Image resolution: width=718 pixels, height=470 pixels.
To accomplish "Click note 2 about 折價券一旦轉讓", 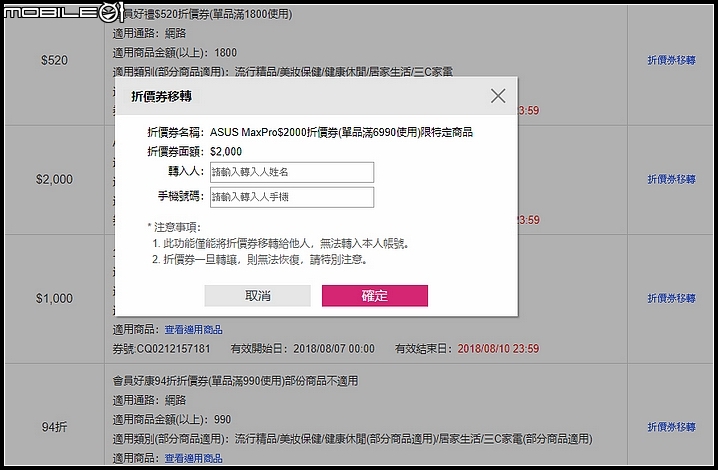I will [x=260, y=260].
